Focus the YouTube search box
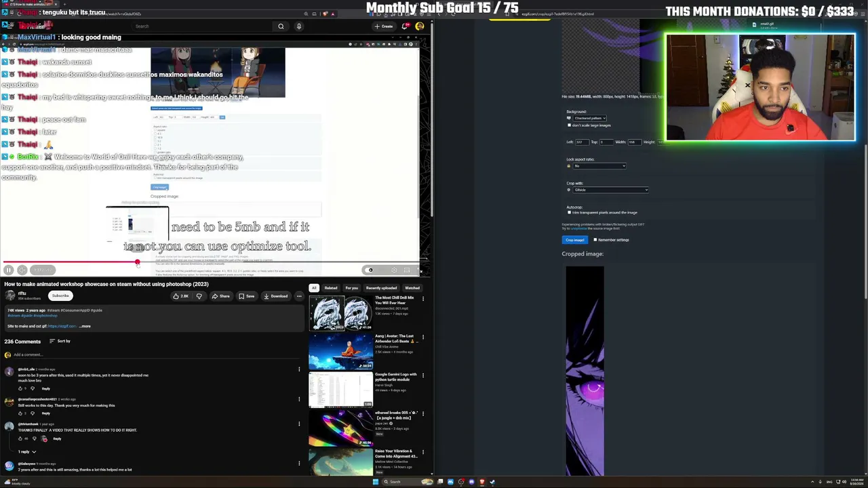The width and height of the screenshot is (868, 488). point(203,26)
